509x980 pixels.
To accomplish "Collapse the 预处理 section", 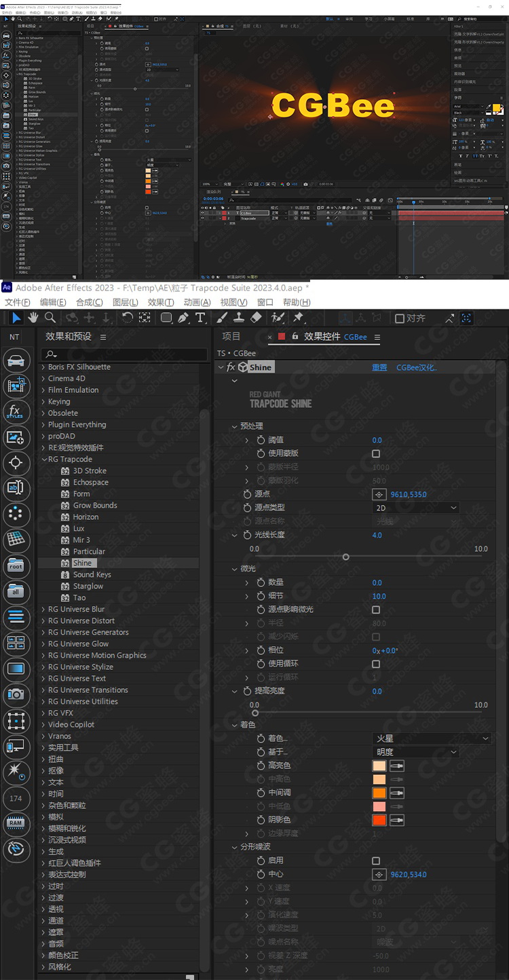I will [x=235, y=427].
